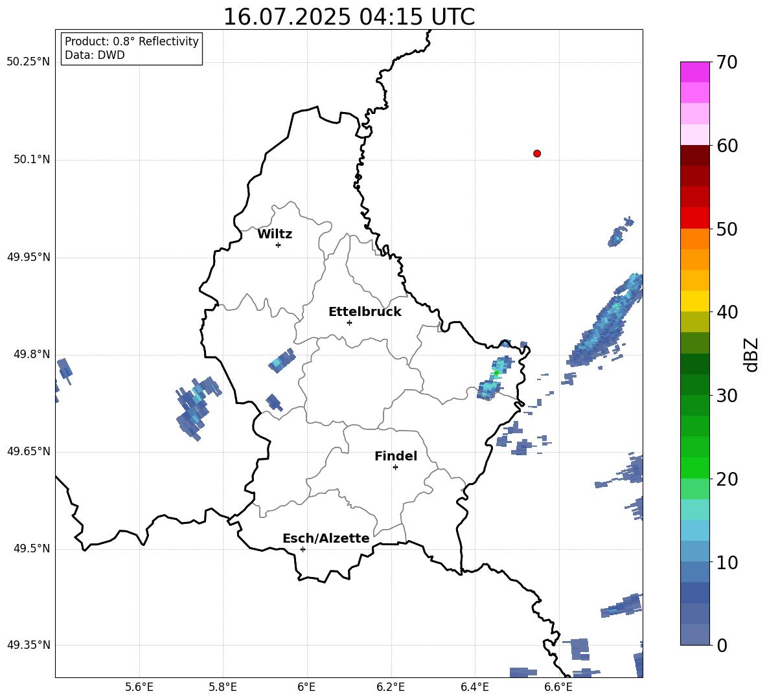Click the 49.65°N latitude label

[x=28, y=451]
